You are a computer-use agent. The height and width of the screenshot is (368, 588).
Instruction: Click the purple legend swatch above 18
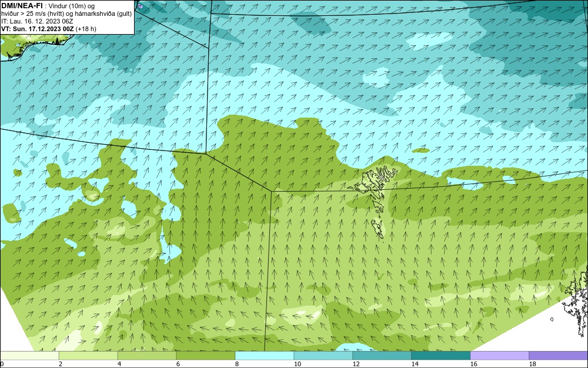pos(559,355)
